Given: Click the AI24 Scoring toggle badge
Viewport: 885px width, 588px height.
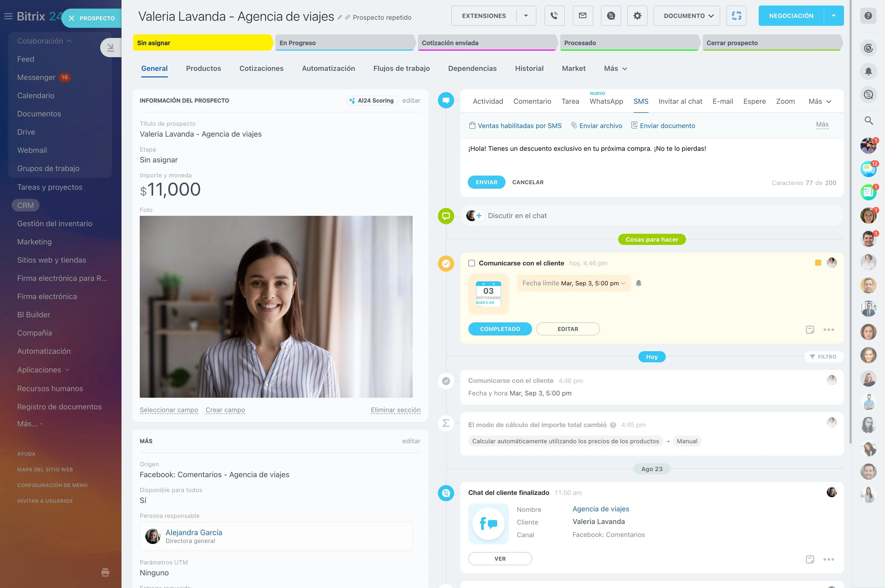Looking at the screenshot, I should 372,100.
